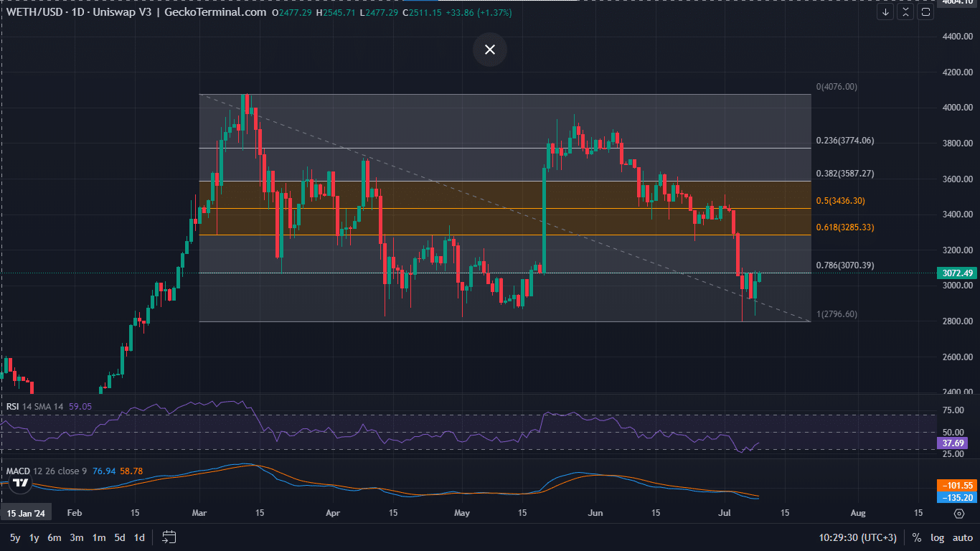This screenshot has width=980, height=551.
Task: Click the current price label 3072.49
Action: tap(957, 273)
